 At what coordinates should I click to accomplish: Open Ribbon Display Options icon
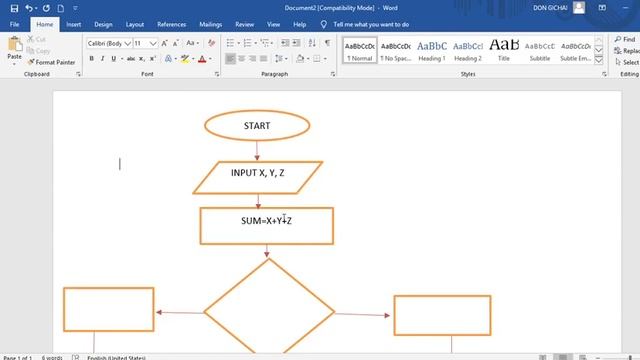[x=602, y=8]
